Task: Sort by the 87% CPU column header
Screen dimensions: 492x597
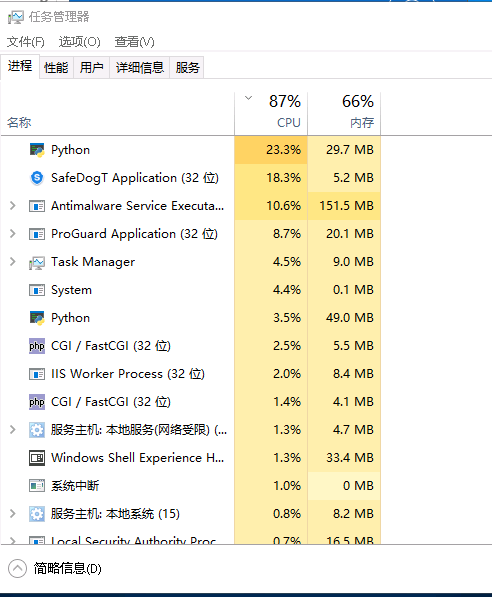Action: [x=271, y=114]
